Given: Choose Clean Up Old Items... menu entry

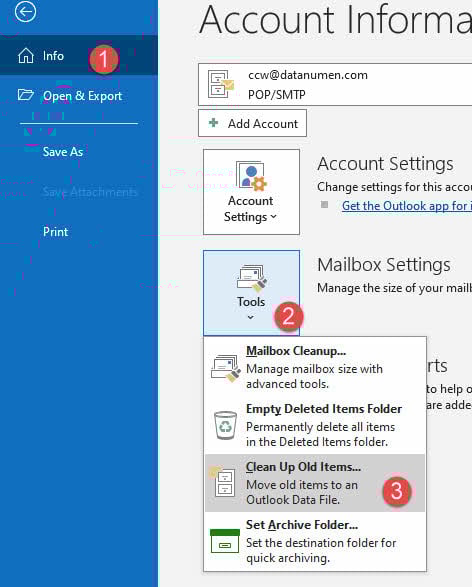Looking at the screenshot, I should click(x=315, y=483).
